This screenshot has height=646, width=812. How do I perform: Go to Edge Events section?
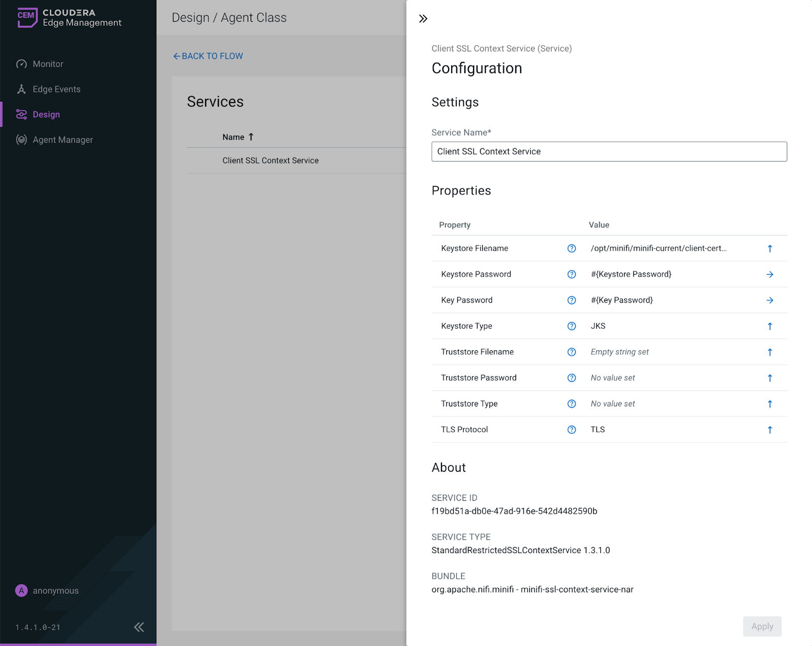click(56, 89)
